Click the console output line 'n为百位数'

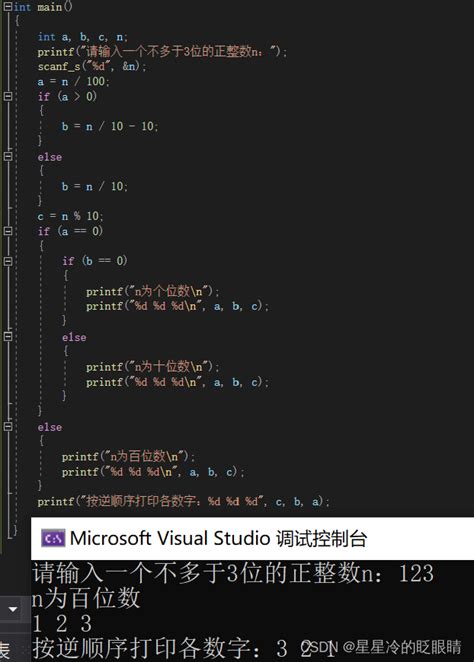point(86,599)
